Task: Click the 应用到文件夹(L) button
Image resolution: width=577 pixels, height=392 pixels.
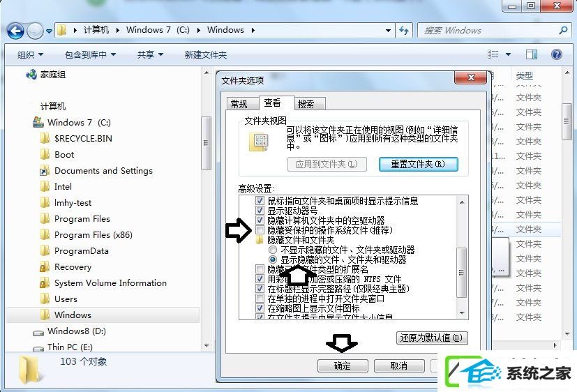Action: pyautogui.click(x=327, y=164)
